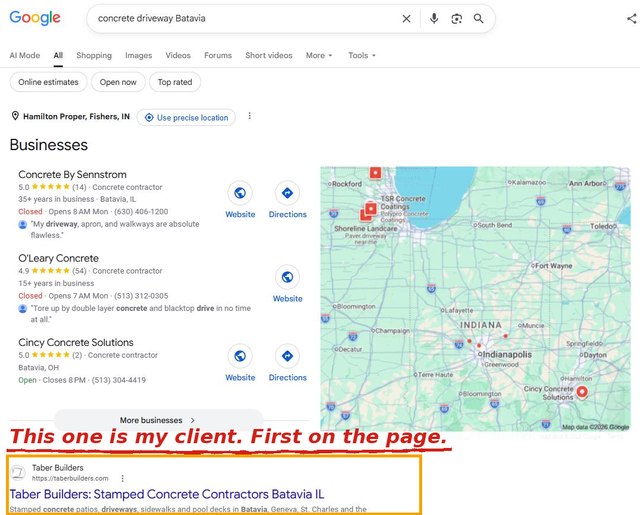Viewport: 640px width, 515px height.
Task: Click Website icon for Cincy Concrete Solutions
Action: (240, 356)
